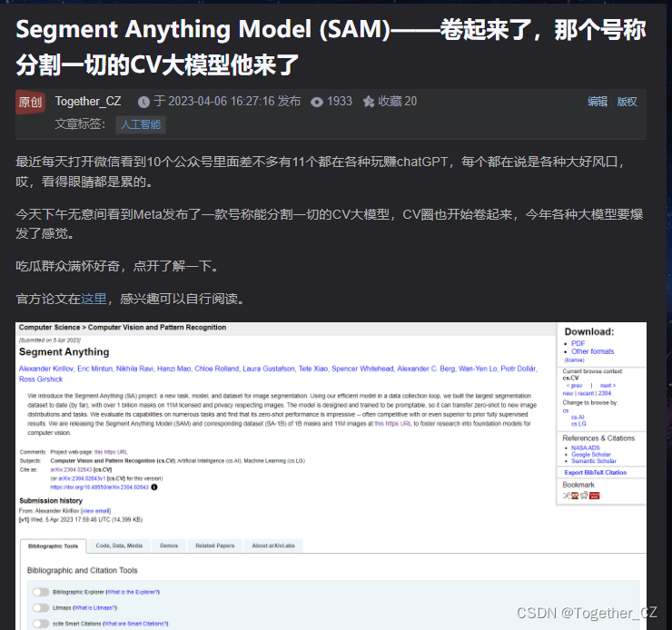
Task: Click the Project web-page this https URL link
Action: click(x=111, y=452)
